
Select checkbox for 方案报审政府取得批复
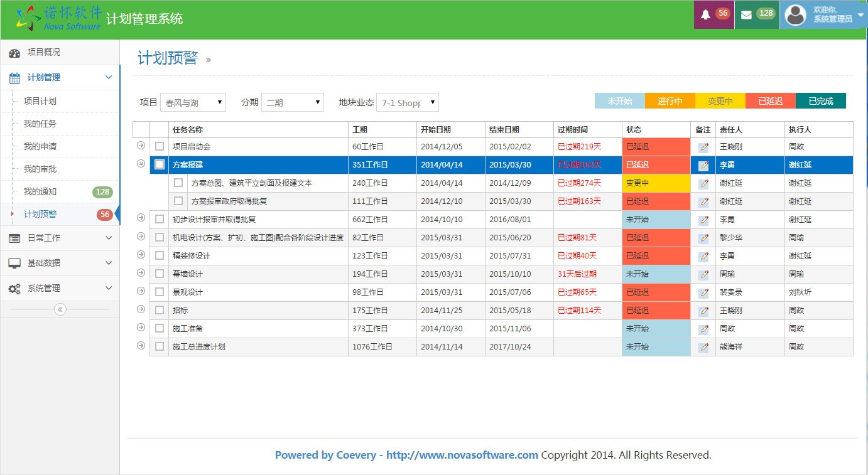(x=178, y=201)
